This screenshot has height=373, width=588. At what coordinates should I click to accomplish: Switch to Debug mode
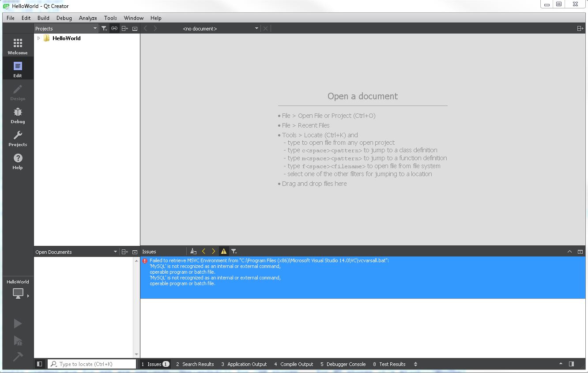[x=18, y=115]
